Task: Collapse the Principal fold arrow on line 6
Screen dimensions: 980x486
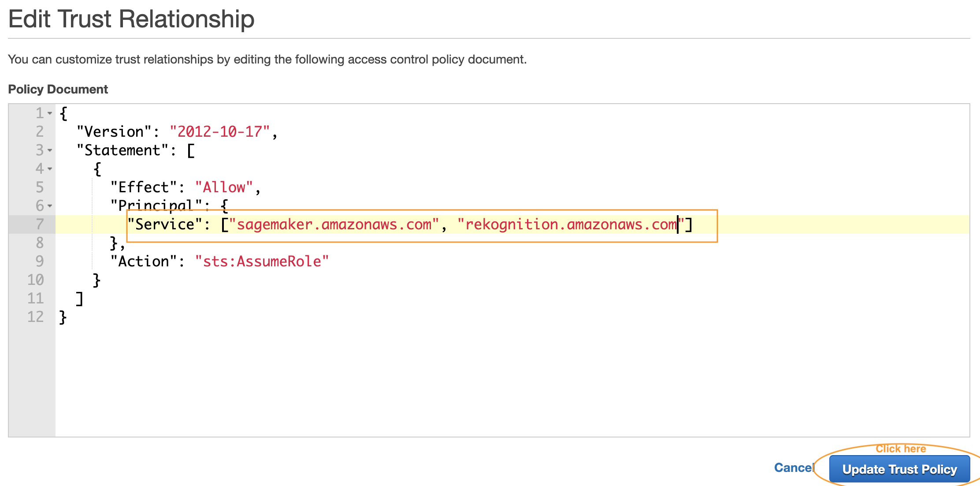Action: pyautogui.click(x=50, y=206)
